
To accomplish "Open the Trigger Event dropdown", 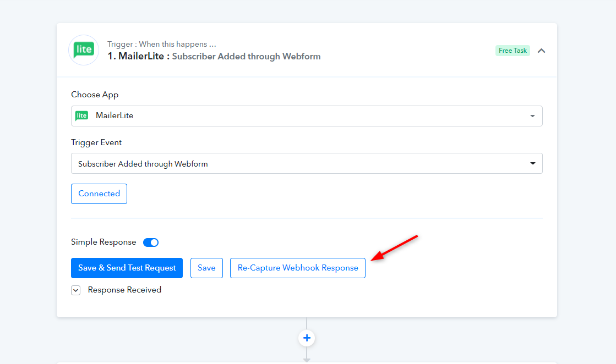I will coord(307,163).
